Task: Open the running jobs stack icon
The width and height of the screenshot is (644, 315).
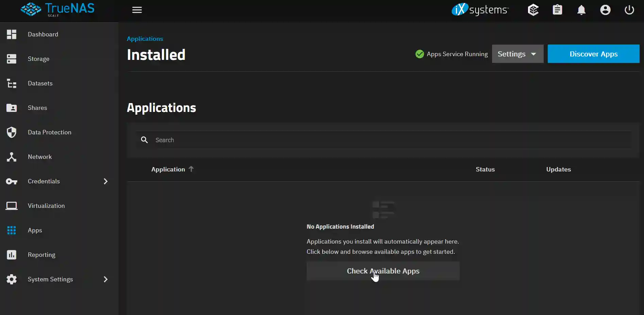Action: pyautogui.click(x=533, y=10)
